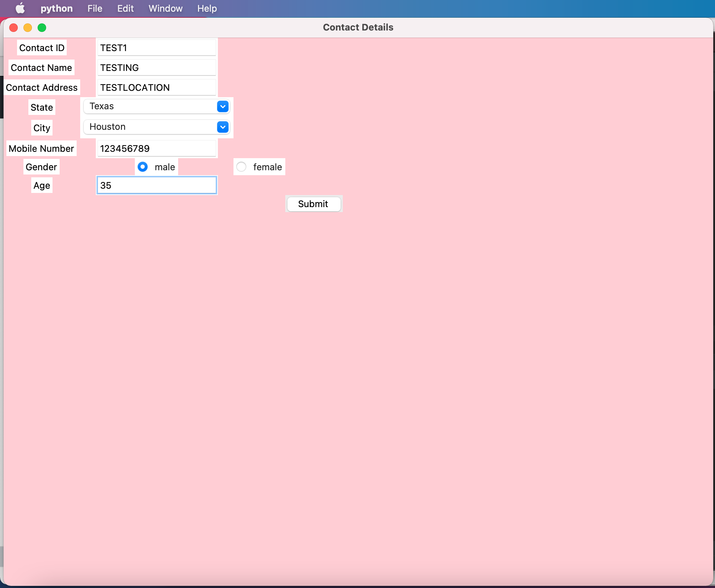Open the File menu
Viewport: 715px width, 588px height.
(x=94, y=8)
